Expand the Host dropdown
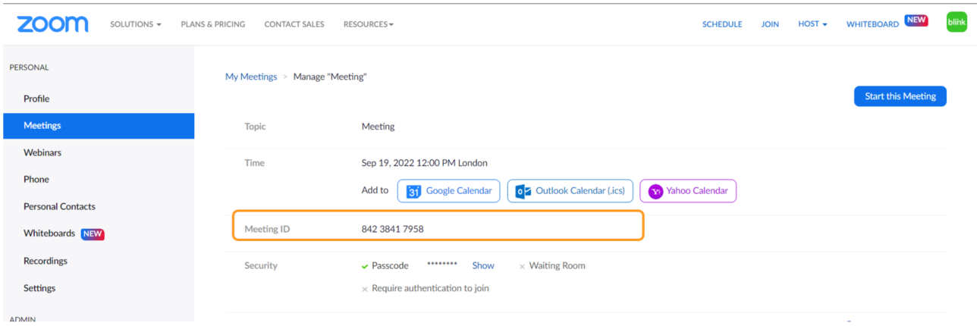 click(812, 24)
